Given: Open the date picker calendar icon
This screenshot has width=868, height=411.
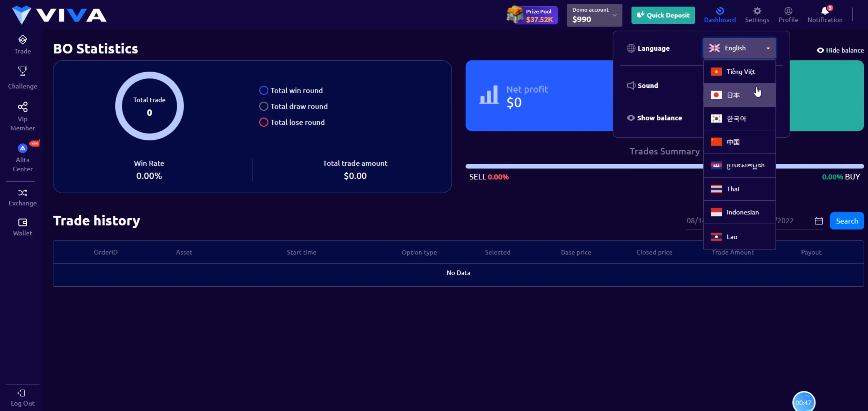Looking at the screenshot, I should [818, 221].
